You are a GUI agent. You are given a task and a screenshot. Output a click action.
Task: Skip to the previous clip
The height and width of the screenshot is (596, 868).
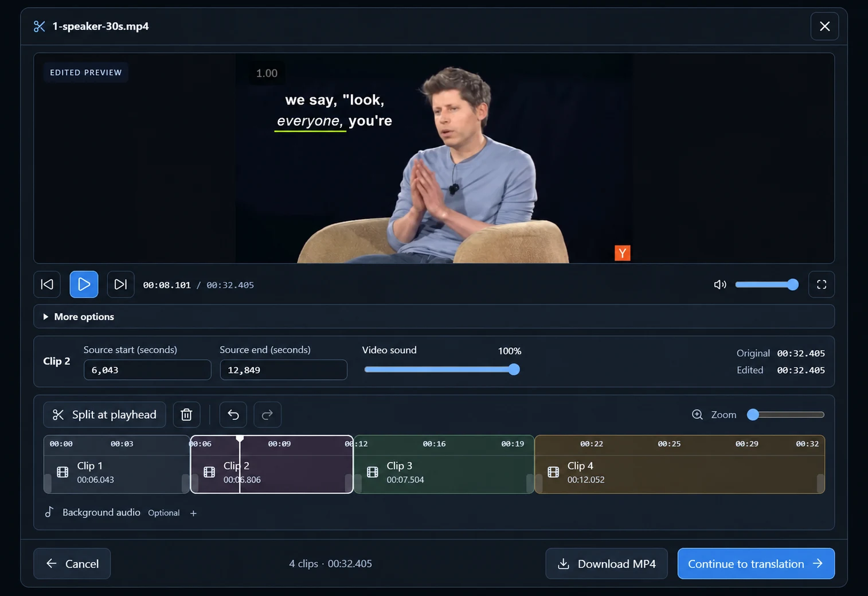[x=47, y=285]
